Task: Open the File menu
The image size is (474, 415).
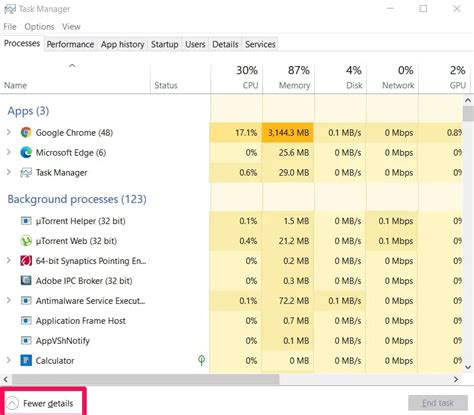Action: [x=10, y=27]
